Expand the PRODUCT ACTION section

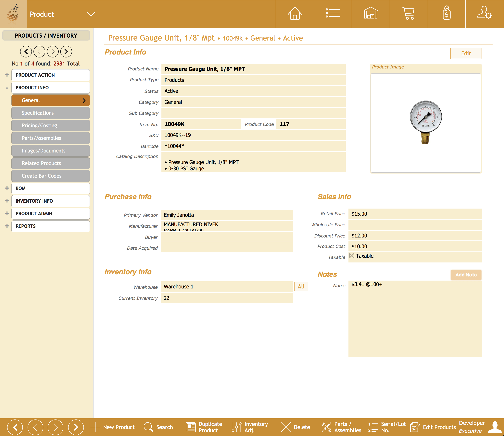tap(7, 75)
